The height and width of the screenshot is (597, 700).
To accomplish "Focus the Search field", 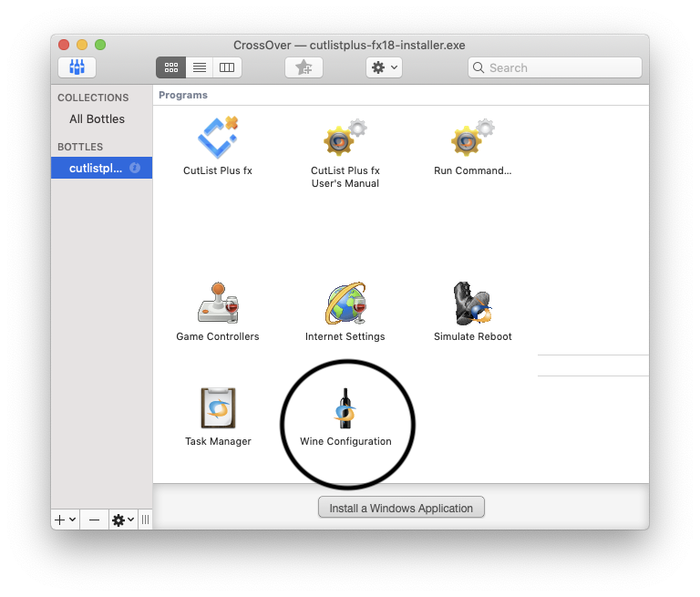I will point(555,67).
